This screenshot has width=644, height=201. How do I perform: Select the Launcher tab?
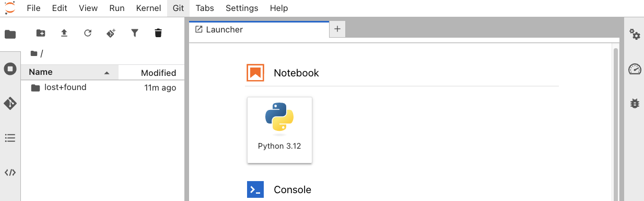259,30
